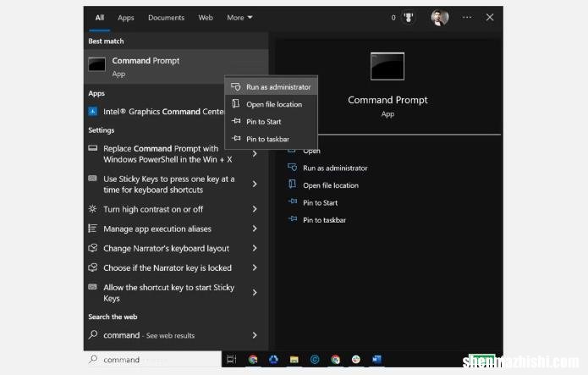Click keyboard icon beside Use Sticky Keys
588x375 pixels.
[92, 179]
